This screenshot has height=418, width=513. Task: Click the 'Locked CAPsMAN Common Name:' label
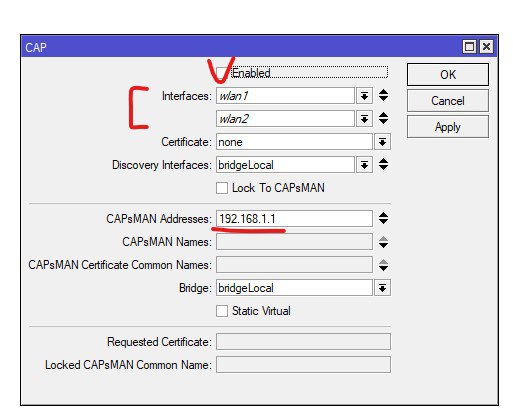pyautogui.click(x=128, y=365)
